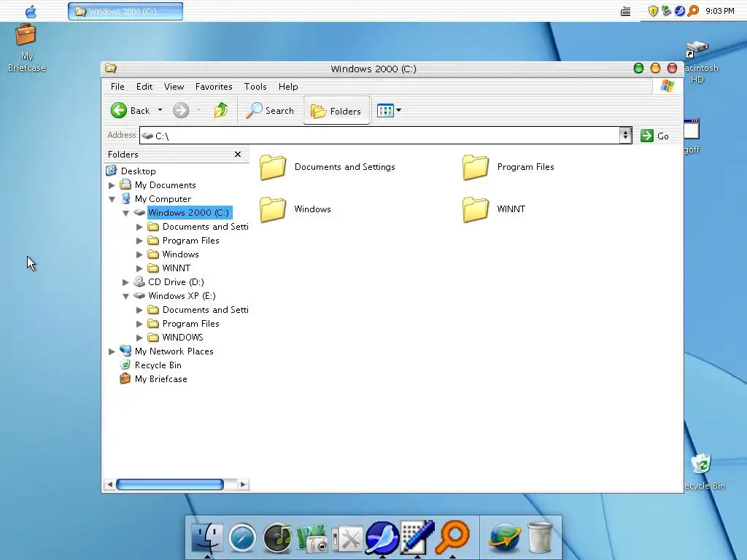
Task: Open the iPhoto camera dock icon
Action: [x=312, y=538]
